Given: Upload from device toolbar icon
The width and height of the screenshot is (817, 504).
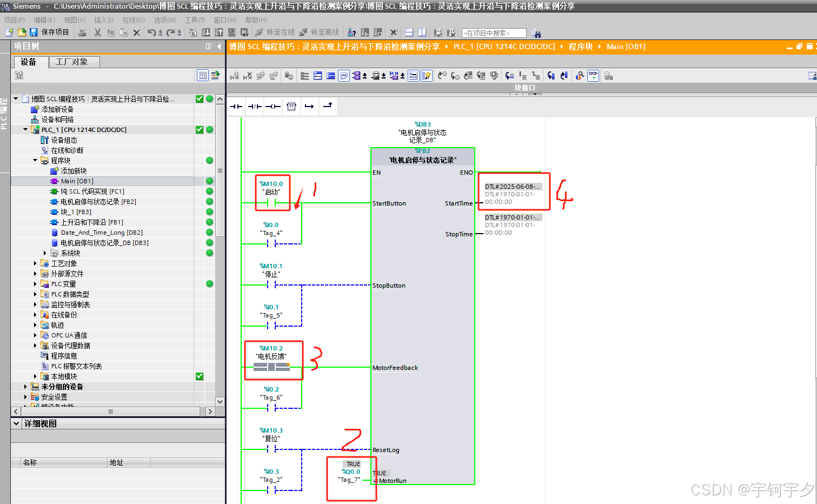Looking at the screenshot, I should pos(219,32).
